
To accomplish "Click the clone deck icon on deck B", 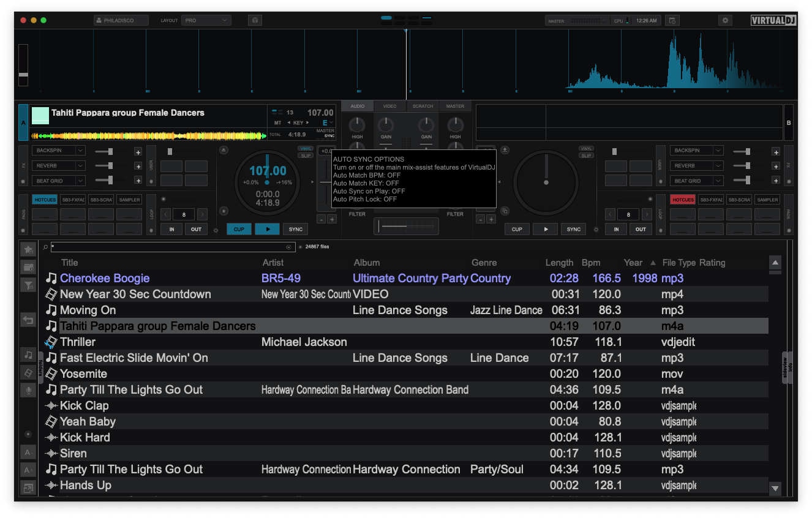I will pyautogui.click(x=505, y=211).
